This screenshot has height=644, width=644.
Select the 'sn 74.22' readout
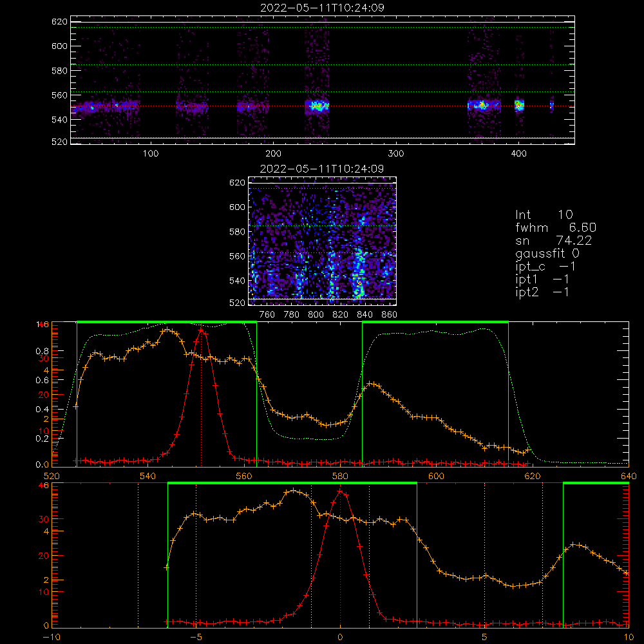coord(553,240)
